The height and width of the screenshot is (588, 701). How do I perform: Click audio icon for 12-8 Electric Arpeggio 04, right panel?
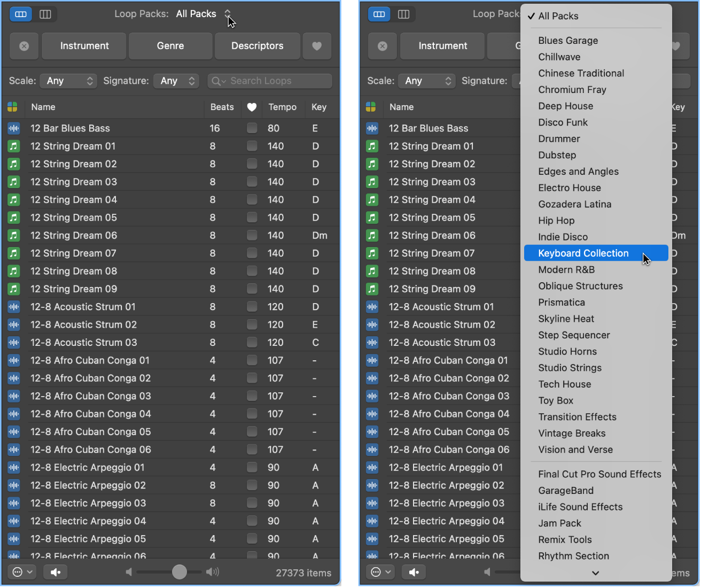[x=372, y=521]
